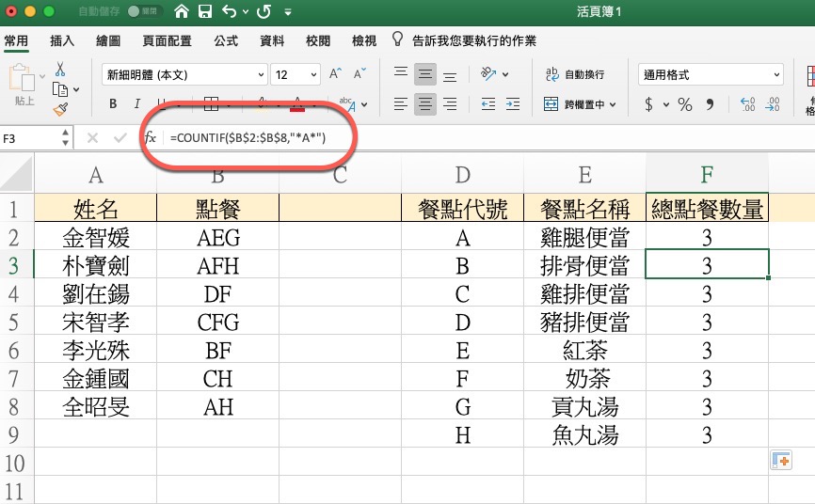The height and width of the screenshot is (504, 815).
Task: Click the Home icon in title bar
Action: tap(181, 12)
